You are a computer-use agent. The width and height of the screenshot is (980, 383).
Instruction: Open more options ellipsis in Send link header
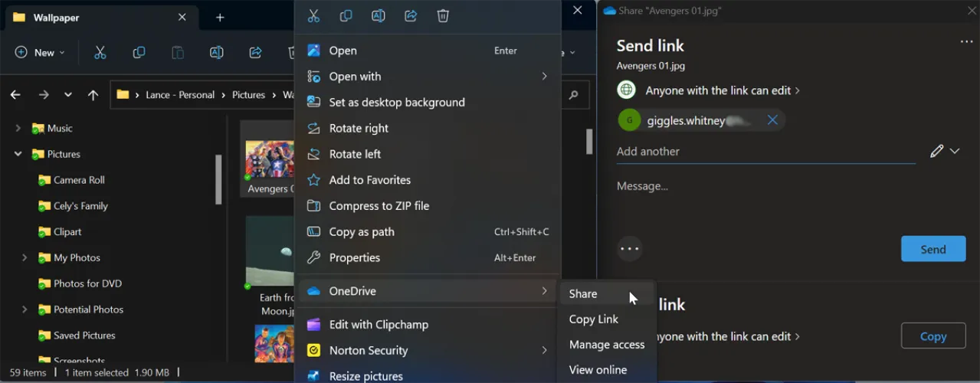pyautogui.click(x=966, y=42)
